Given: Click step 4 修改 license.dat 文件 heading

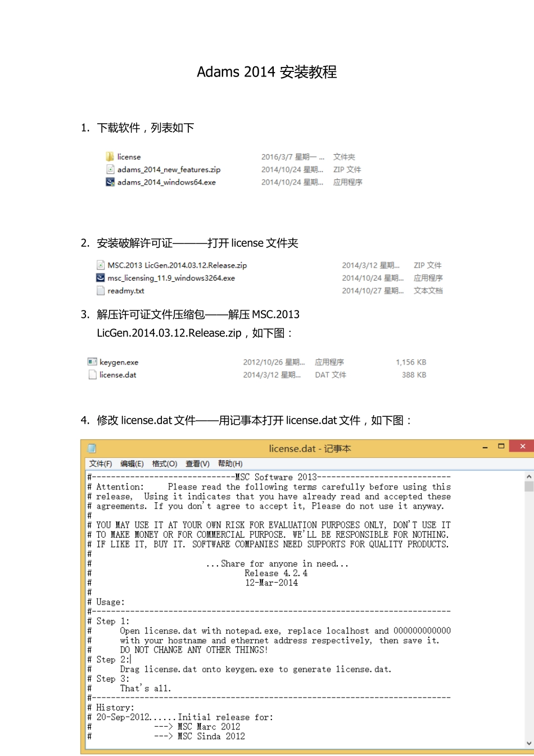Looking at the screenshot, I should 246,420.
